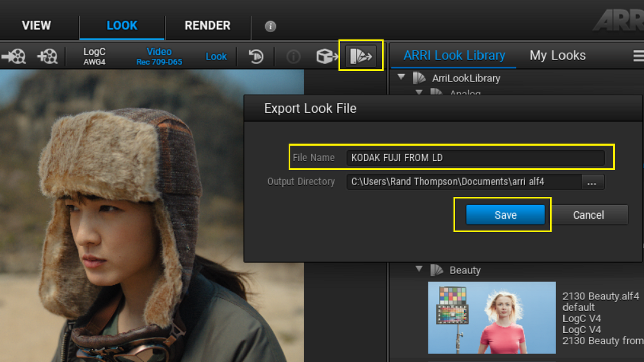The width and height of the screenshot is (644, 362).
Task: Open the LogC AWG4 source color space selector
Action: 94,56
